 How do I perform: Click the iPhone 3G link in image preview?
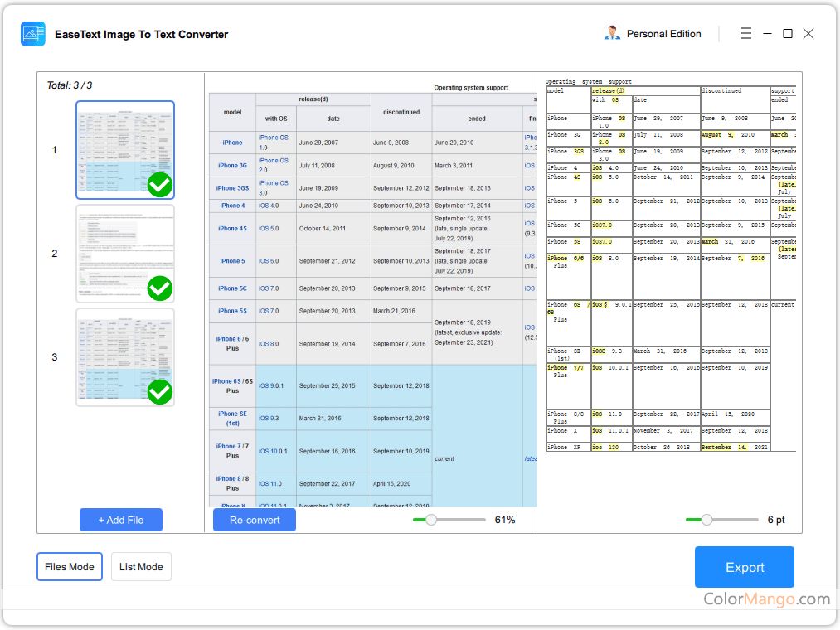point(232,166)
